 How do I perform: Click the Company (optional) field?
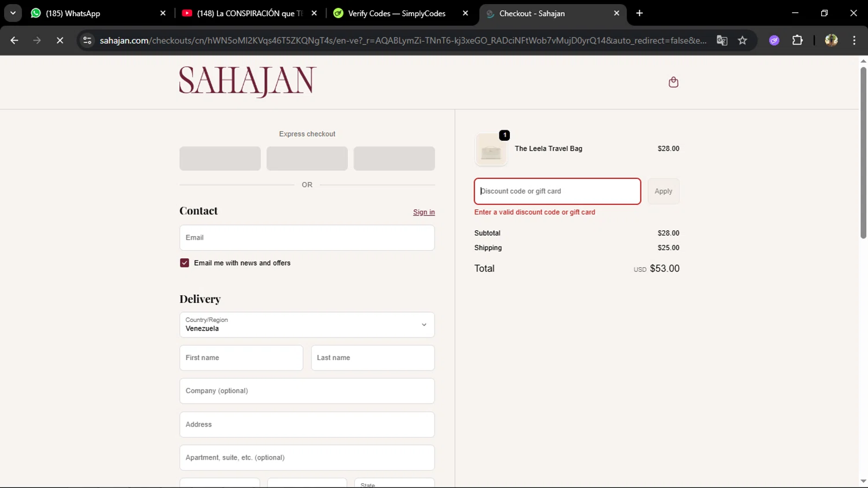(x=307, y=391)
